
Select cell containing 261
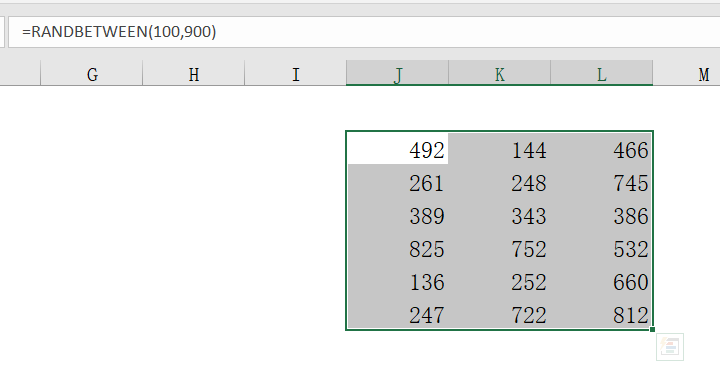coord(398,181)
